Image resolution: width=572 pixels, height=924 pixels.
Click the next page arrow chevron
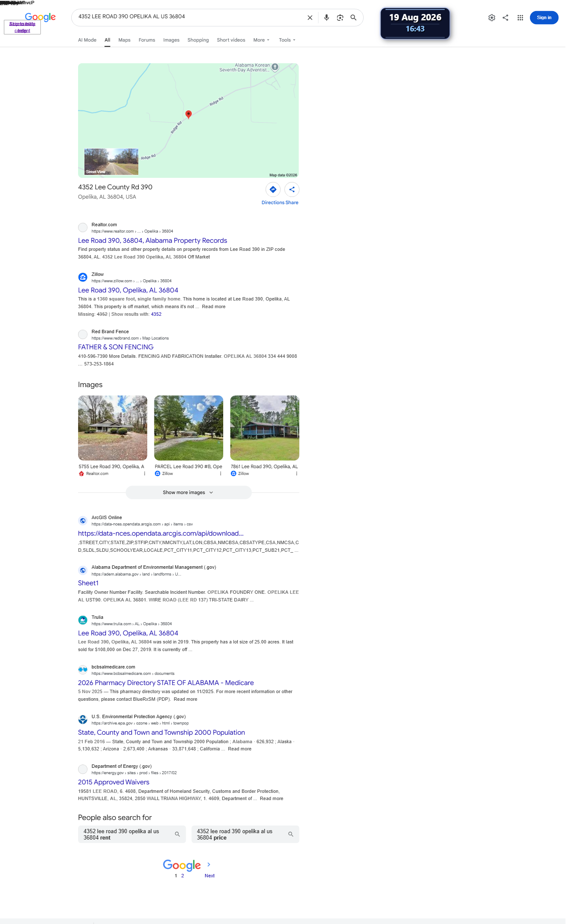point(209,864)
